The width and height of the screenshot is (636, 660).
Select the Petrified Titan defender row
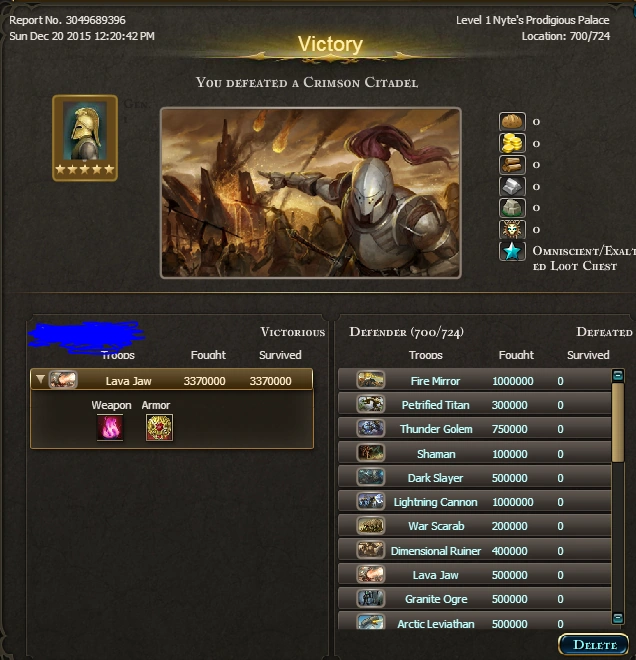[x=474, y=405]
